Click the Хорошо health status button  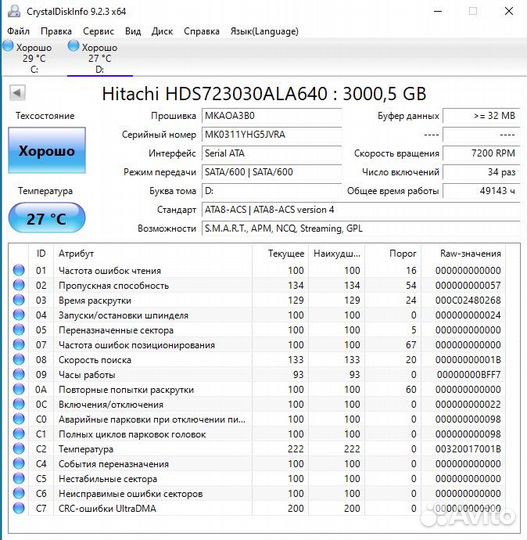47,150
